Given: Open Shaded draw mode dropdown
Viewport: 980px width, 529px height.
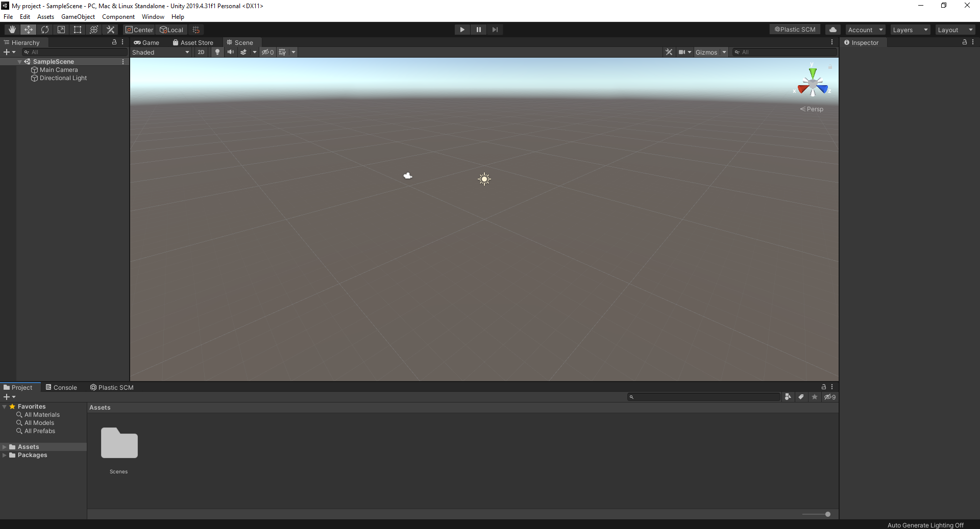Looking at the screenshot, I should pos(161,52).
